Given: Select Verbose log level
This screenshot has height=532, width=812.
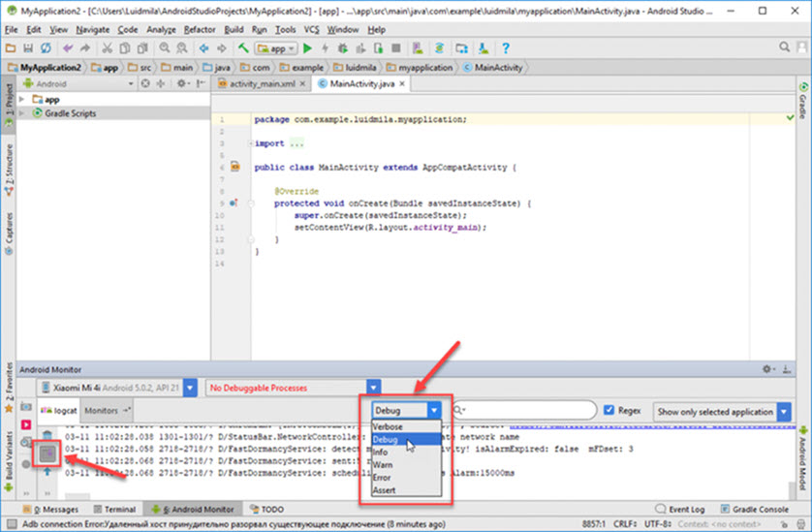Looking at the screenshot, I should pos(406,426).
